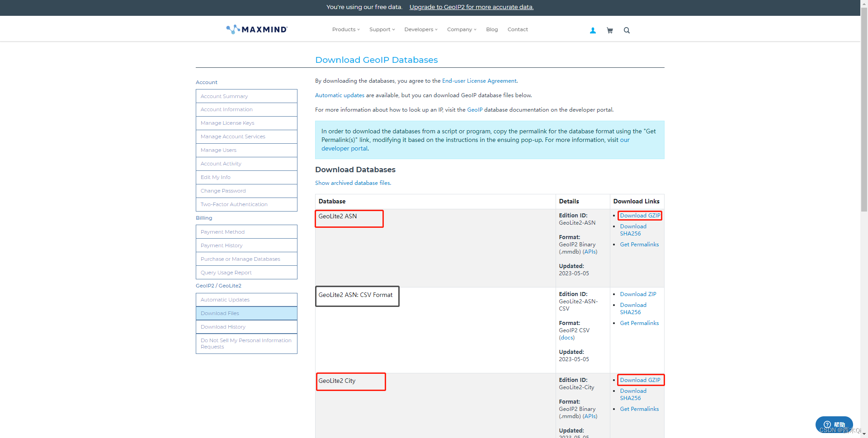Expand the Products dropdown menu
The image size is (868, 438).
(346, 29)
